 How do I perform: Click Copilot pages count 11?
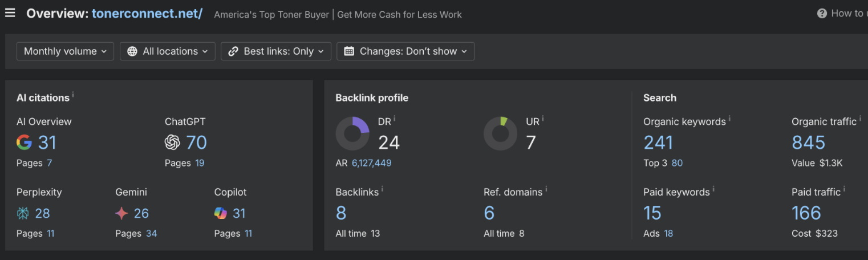pos(248,234)
